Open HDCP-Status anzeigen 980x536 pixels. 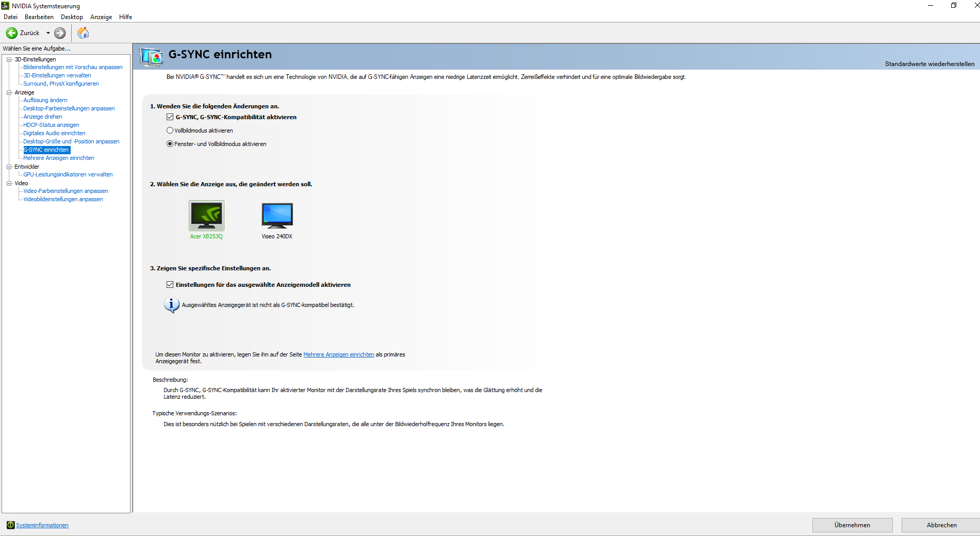[x=51, y=125]
